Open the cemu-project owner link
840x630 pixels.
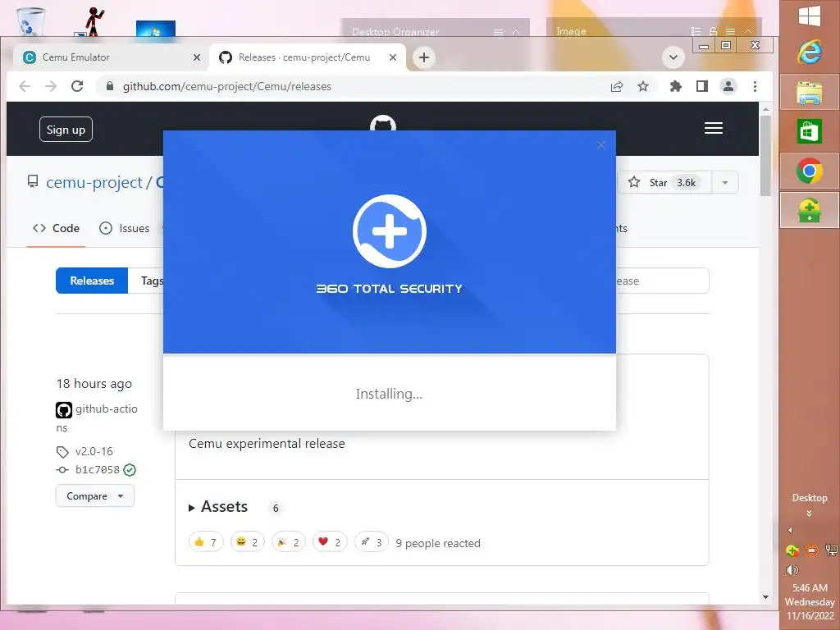[x=94, y=183]
